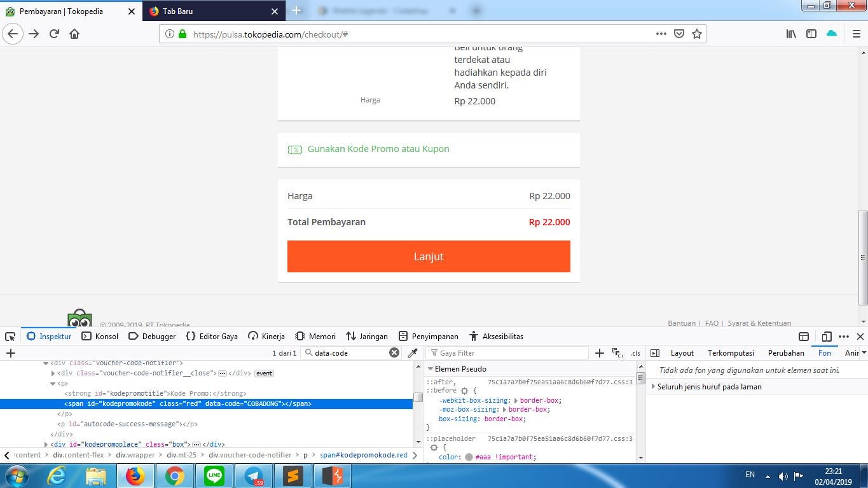868x488 pixels.
Task: Reload the current page
Action: click(54, 34)
